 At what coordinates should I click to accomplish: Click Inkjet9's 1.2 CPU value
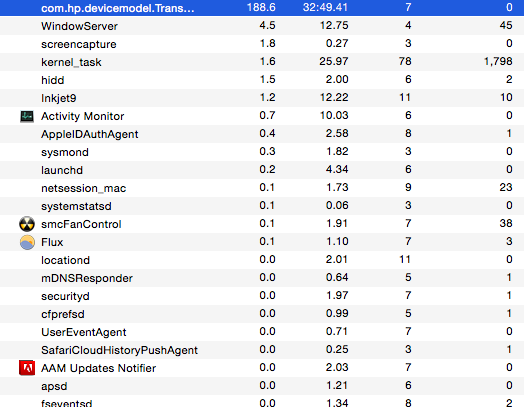click(x=267, y=98)
